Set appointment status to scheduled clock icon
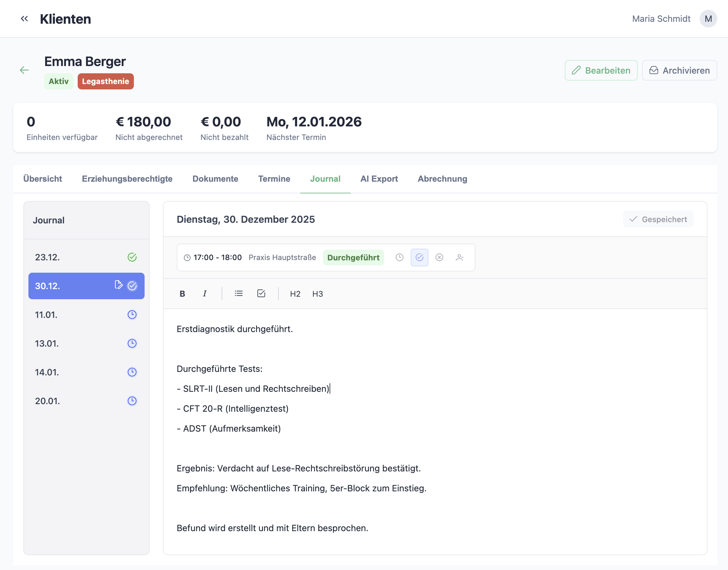Viewport: 728px width, 570px height. click(400, 257)
